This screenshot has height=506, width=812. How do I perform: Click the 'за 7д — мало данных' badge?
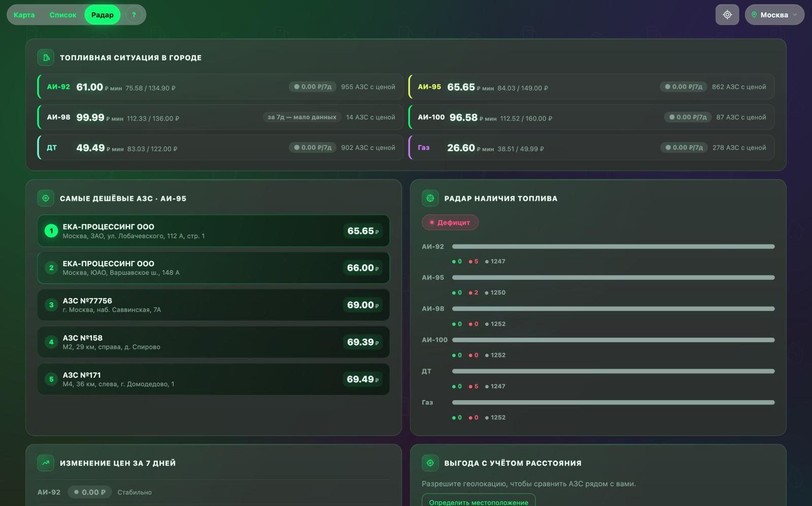click(302, 117)
